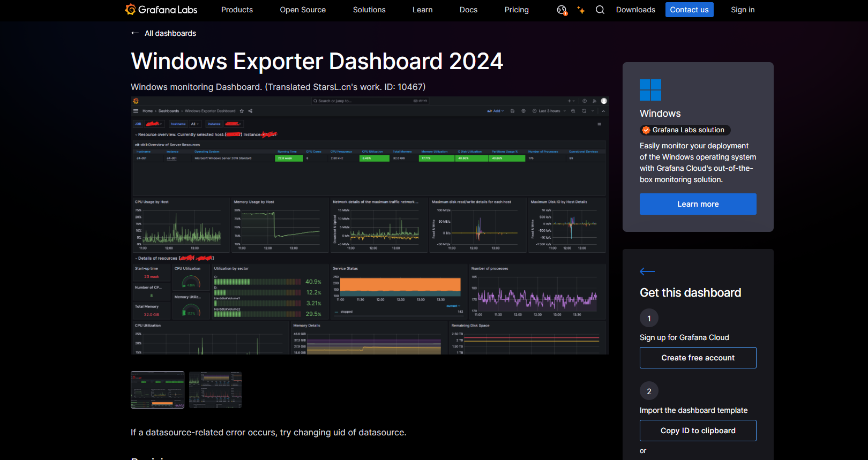
Task: Click the Windows Exporter Dashboard 2024 title
Action: pos(317,61)
